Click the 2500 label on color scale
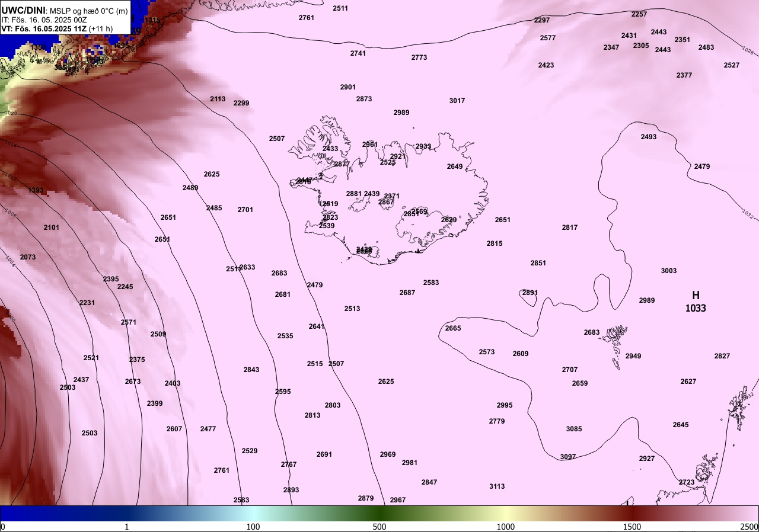This screenshot has height=532, width=759. (x=749, y=527)
